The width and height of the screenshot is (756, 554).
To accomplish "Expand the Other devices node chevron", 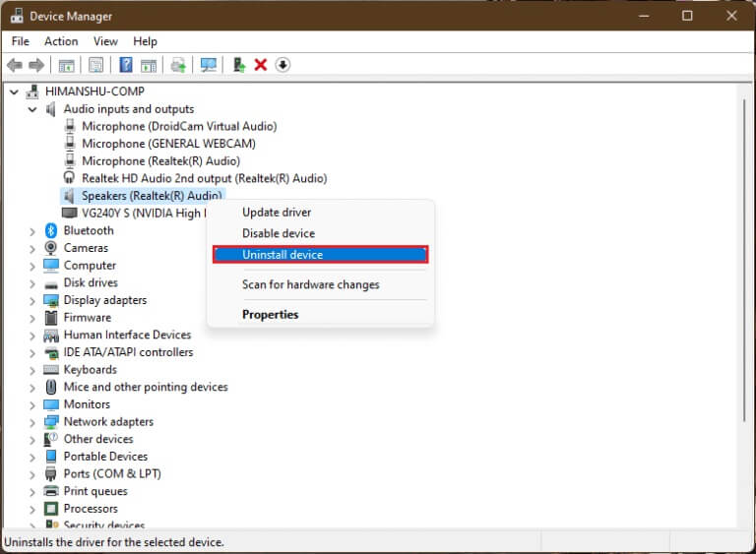I will [32, 440].
